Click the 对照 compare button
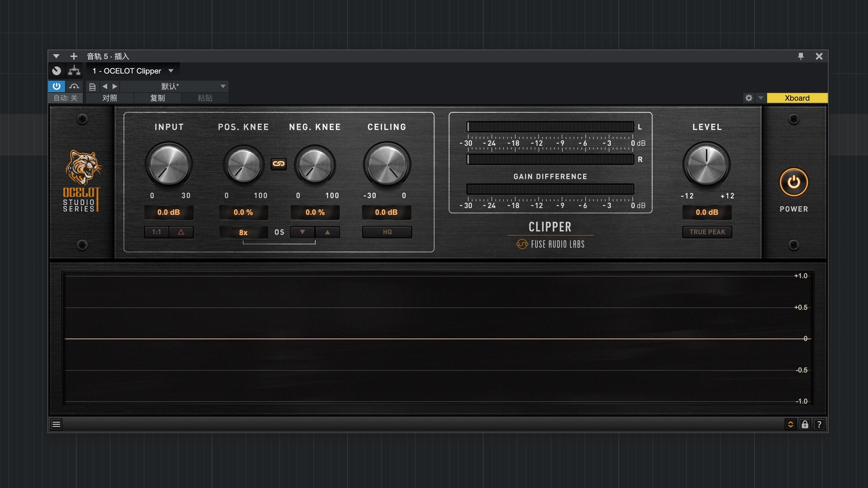This screenshot has width=868, height=488. tap(109, 98)
